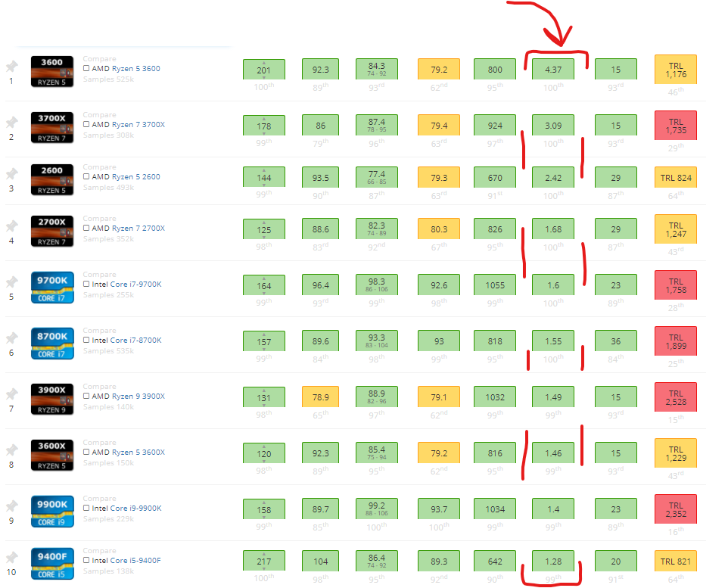Open the Ryzen 5 3600X chip badge
This screenshot has height=588, width=728.
pyautogui.click(x=52, y=455)
